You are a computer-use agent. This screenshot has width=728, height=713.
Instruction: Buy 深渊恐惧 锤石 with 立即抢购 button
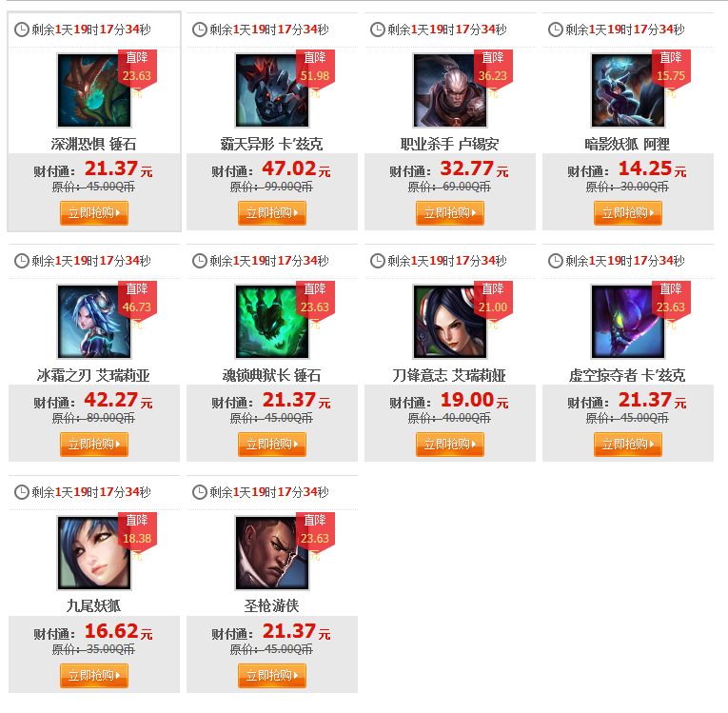[94, 213]
